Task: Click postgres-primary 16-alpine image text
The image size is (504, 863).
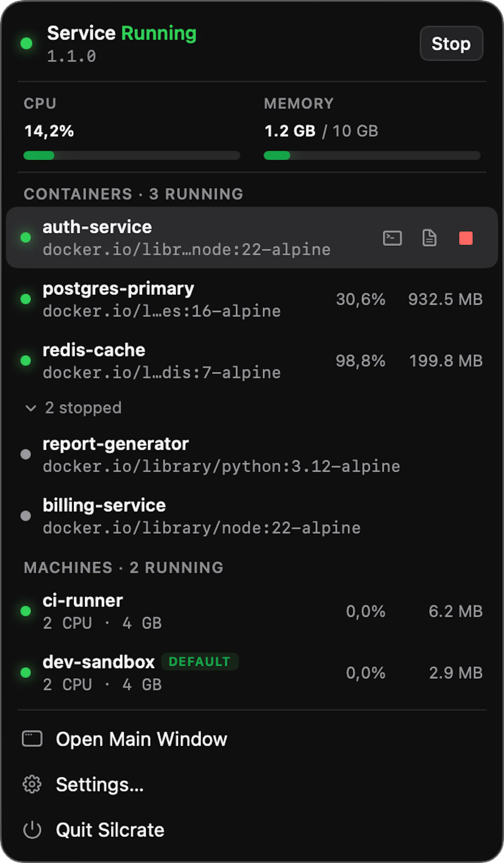Action: [x=162, y=311]
